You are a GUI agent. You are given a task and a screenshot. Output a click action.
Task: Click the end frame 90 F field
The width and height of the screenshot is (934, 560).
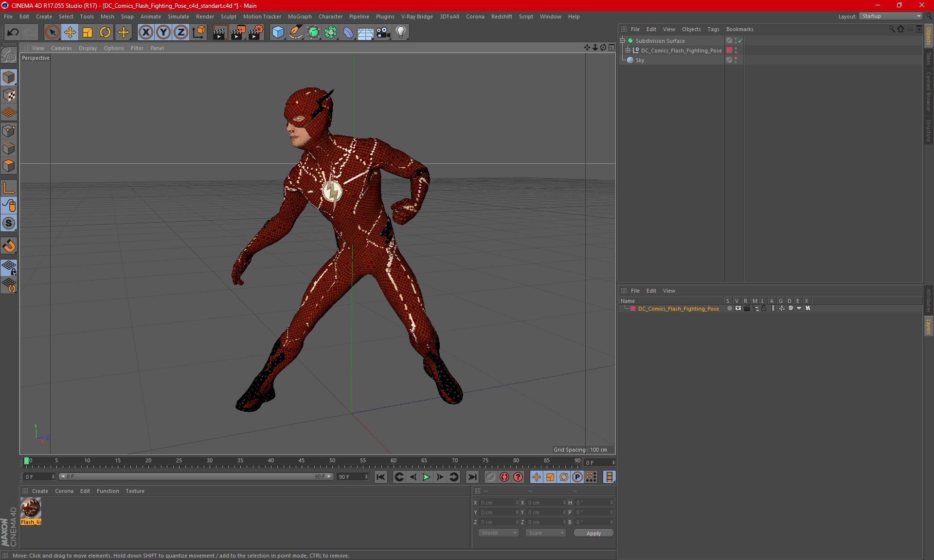353,477
